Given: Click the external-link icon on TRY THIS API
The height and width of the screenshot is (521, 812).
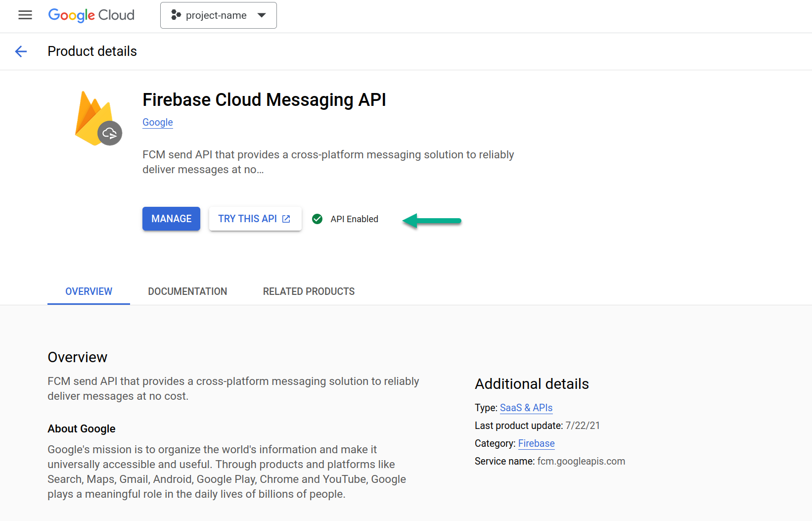Looking at the screenshot, I should coord(286,219).
